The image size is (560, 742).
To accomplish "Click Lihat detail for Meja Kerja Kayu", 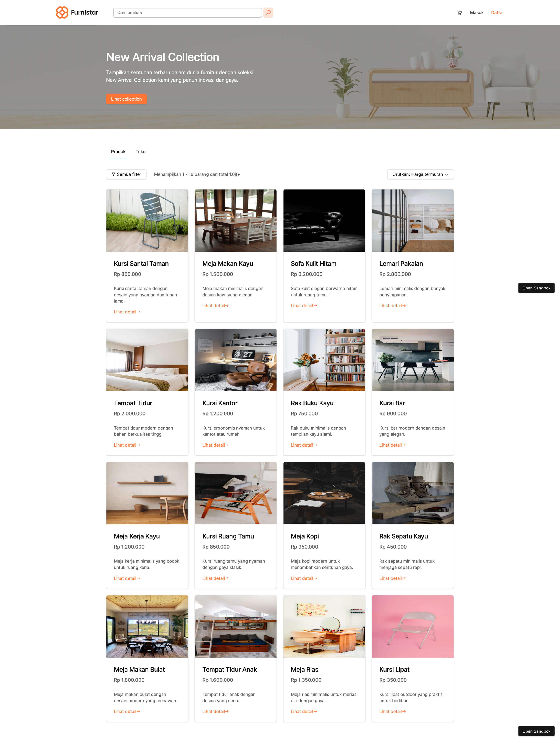I will (x=127, y=578).
